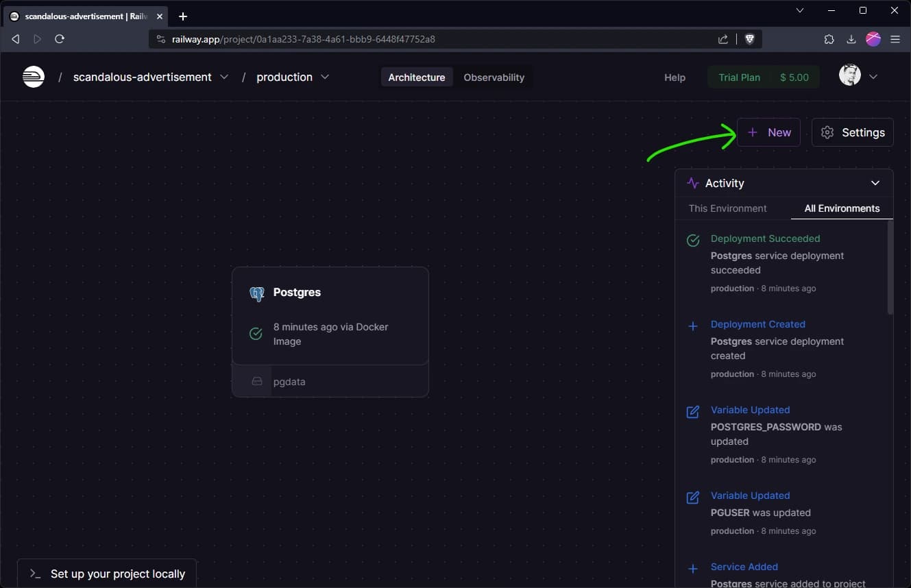Collapse the Activity panel chevron
911x588 pixels.
[875, 183]
